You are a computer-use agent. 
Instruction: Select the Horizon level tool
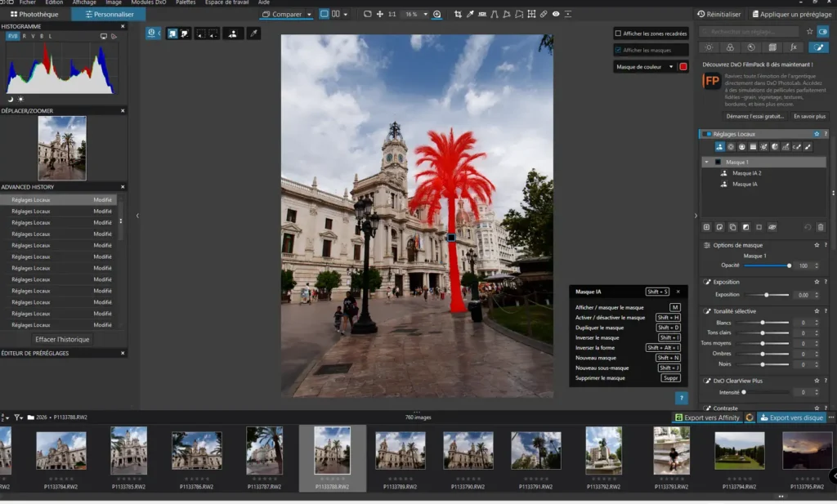pos(482,15)
